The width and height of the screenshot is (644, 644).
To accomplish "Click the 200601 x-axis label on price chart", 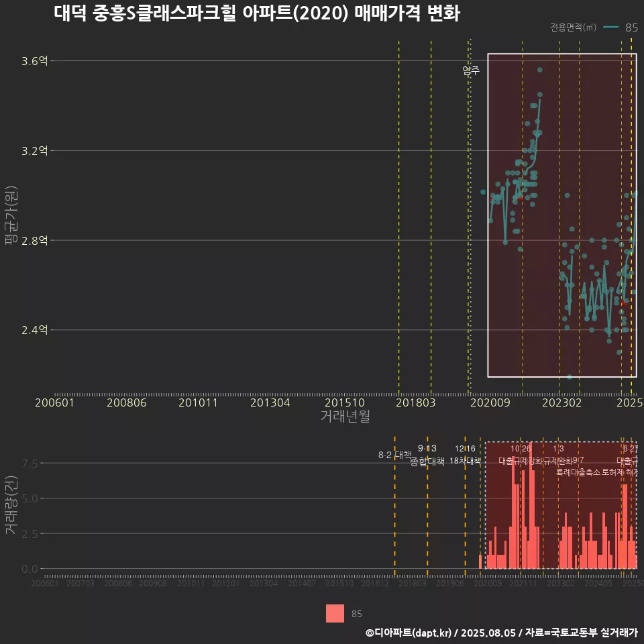I will [54, 402].
